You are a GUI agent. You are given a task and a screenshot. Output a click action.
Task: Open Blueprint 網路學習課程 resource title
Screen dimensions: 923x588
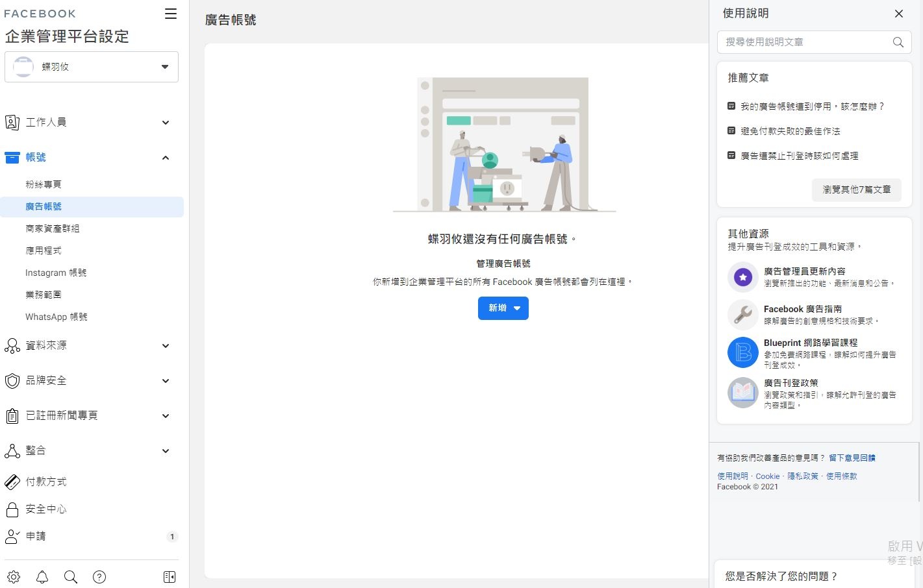tap(811, 343)
